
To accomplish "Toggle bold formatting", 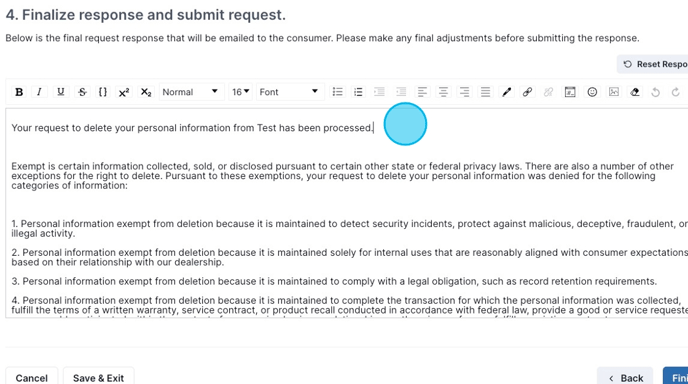I will [19, 92].
